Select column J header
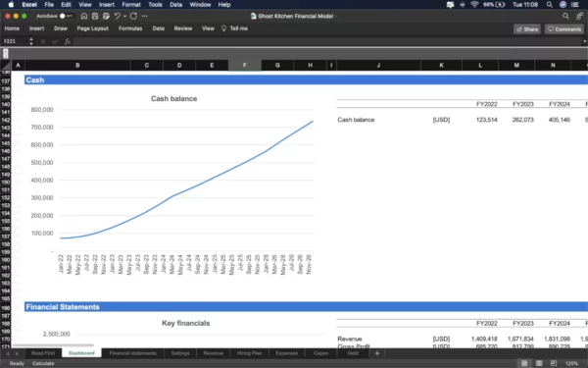Image resolution: width=588 pixels, height=368 pixels. (x=378, y=66)
